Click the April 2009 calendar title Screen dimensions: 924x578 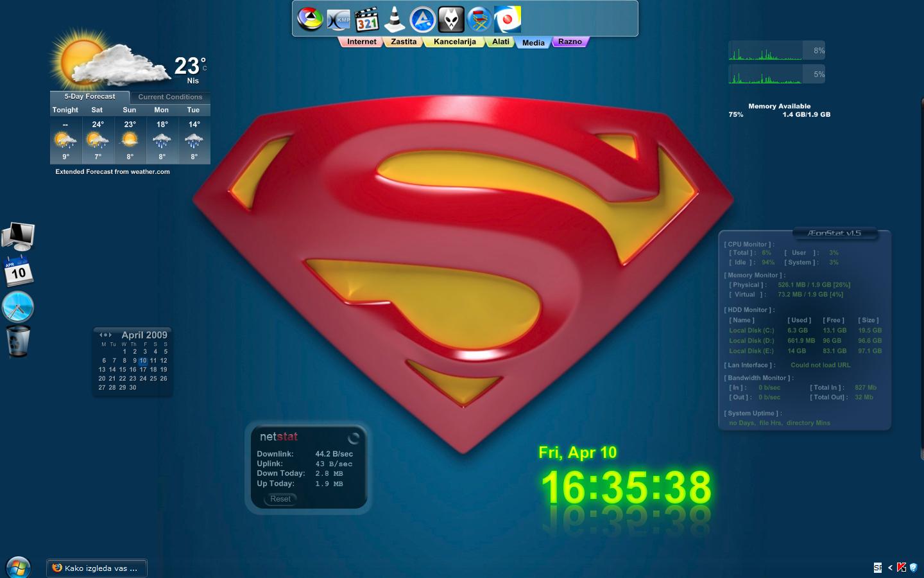(x=144, y=335)
